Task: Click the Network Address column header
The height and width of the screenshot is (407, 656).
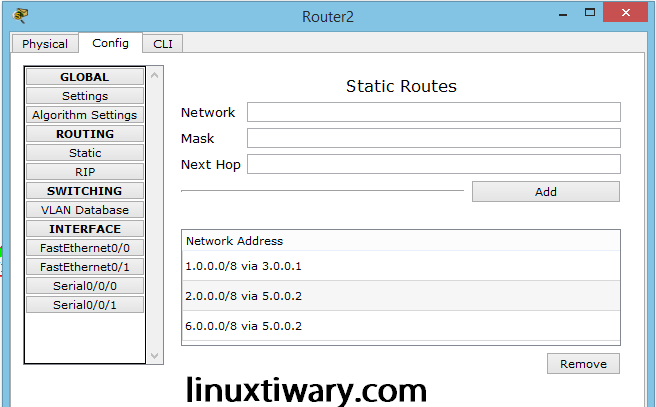Action: click(x=401, y=241)
